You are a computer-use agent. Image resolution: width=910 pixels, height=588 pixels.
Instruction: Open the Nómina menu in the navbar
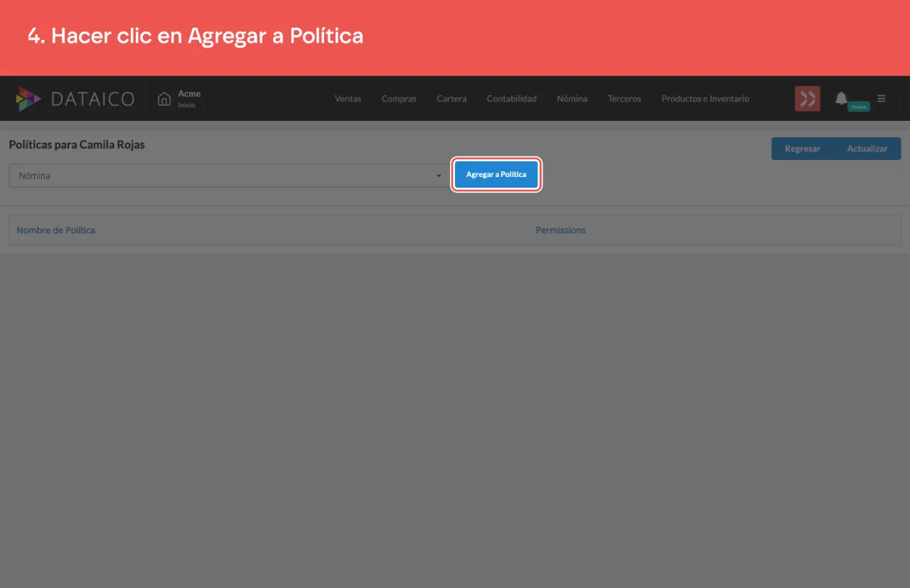pos(572,99)
